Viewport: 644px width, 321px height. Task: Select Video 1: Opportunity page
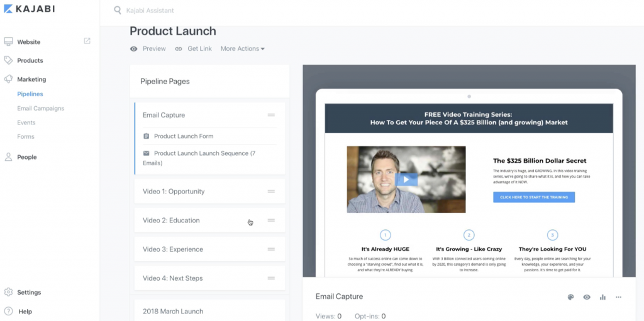coord(210,192)
